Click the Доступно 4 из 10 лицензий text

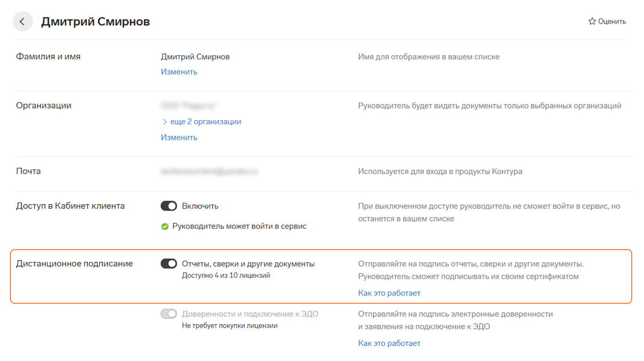(x=226, y=276)
